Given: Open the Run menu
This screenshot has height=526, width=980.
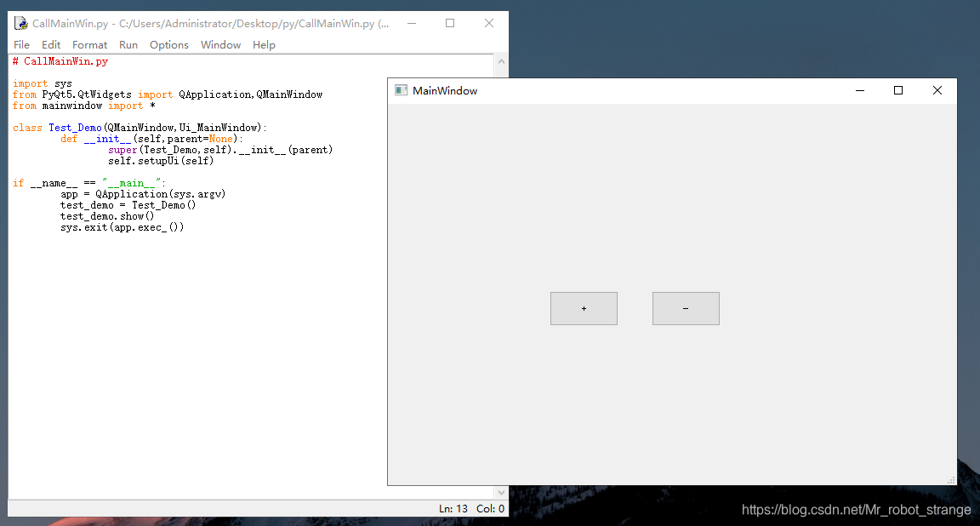Looking at the screenshot, I should click(x=128, y=45).
